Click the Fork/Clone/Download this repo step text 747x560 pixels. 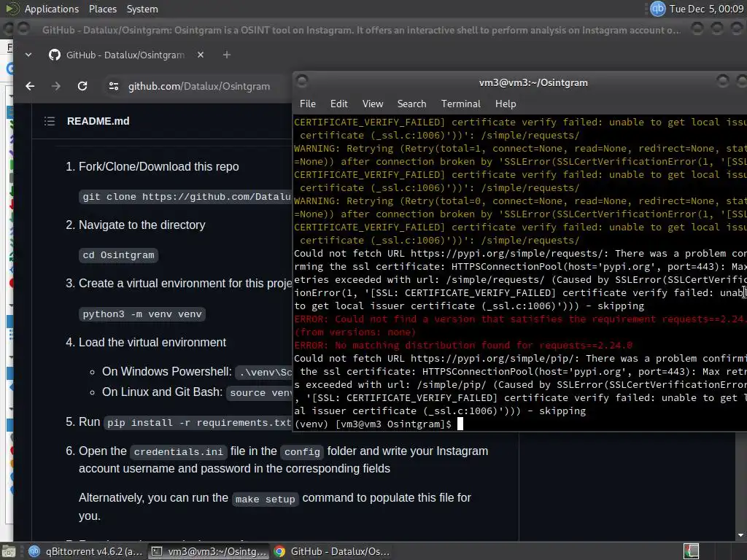[158, 167]
